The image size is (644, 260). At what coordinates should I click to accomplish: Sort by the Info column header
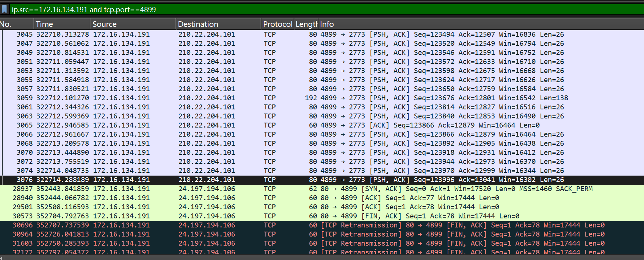(481, 24)
